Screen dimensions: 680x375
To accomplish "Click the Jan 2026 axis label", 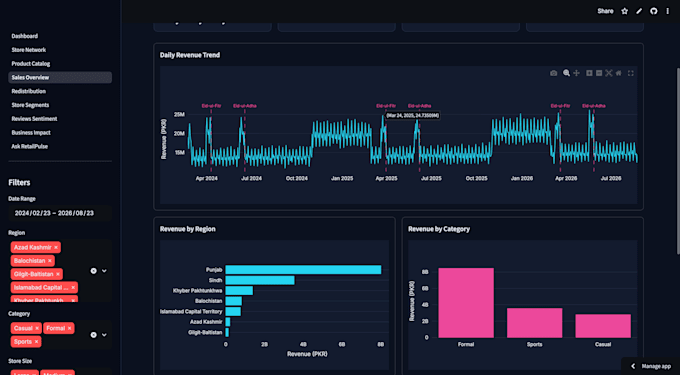I will [521, 179].
